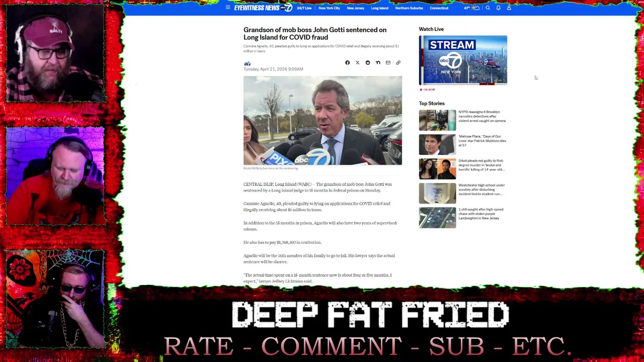Open the hamburger menu in site header
Image resolution: width=644 pixels, height=362 pixels.
[228, 8]
